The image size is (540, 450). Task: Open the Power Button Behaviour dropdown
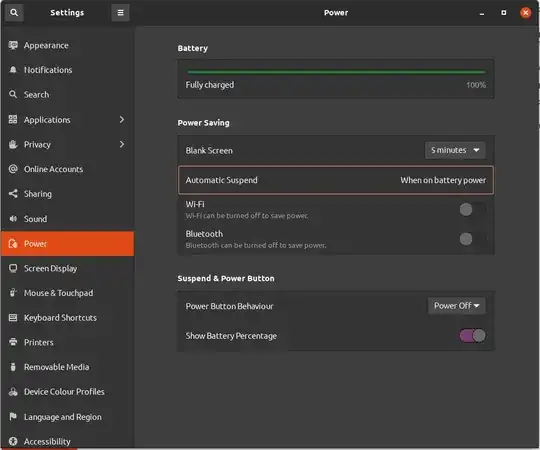click(457, 306)
